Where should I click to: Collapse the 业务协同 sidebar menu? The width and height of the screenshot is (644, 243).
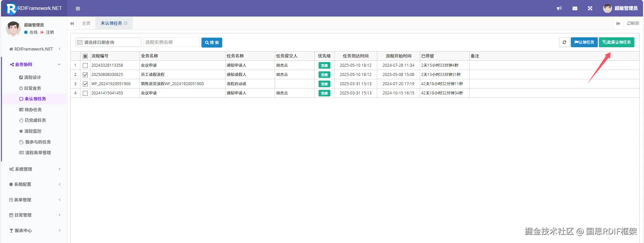(35, 64)
